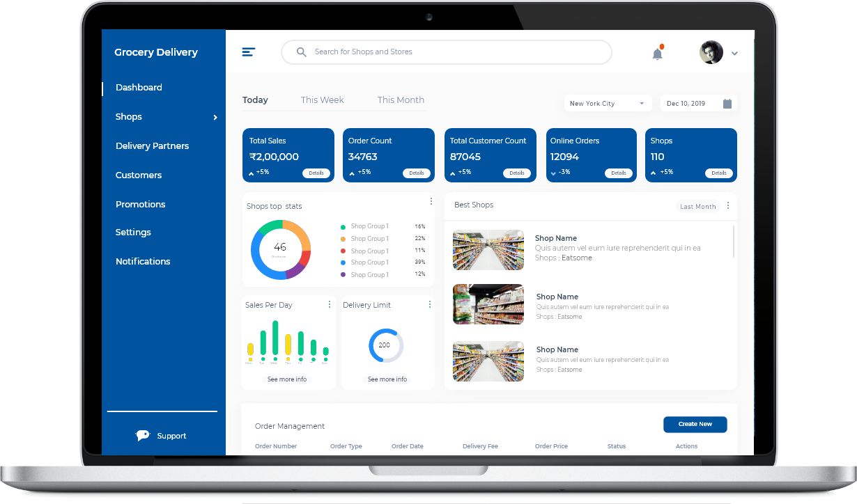Image resolution: width=857 pixels, height=504 pixels.
Task: Open the Sales Per Day kebab menu
Action: [x=329, y=304]
